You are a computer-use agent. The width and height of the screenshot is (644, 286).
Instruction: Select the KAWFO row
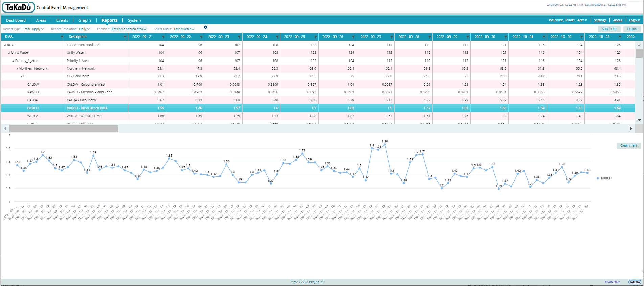point(318,92)
